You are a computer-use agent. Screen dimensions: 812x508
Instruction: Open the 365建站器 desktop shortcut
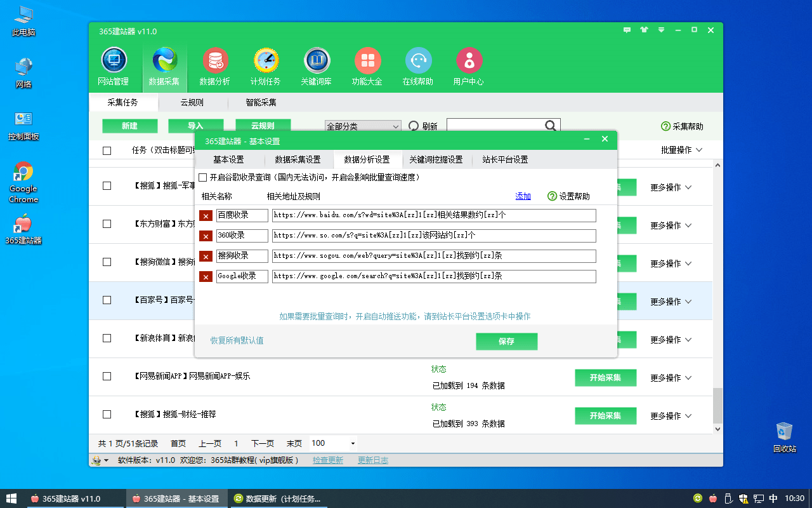23,229
